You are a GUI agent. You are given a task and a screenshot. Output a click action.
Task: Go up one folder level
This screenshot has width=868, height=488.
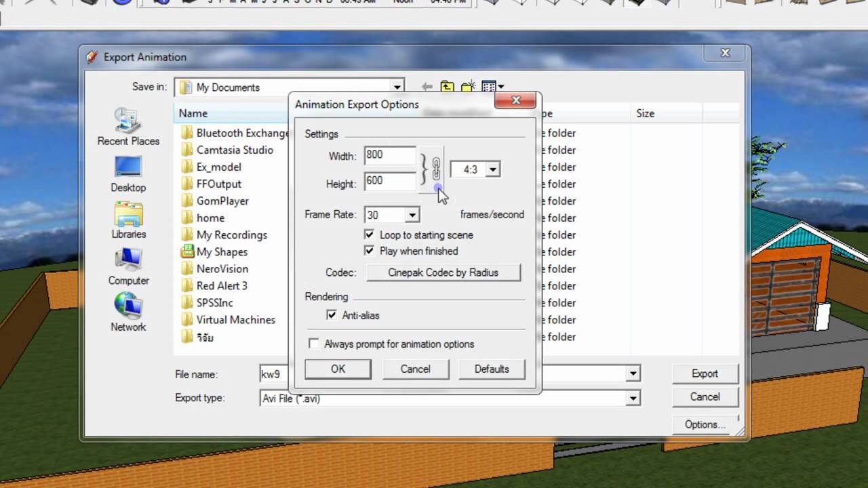pos(447,87)
